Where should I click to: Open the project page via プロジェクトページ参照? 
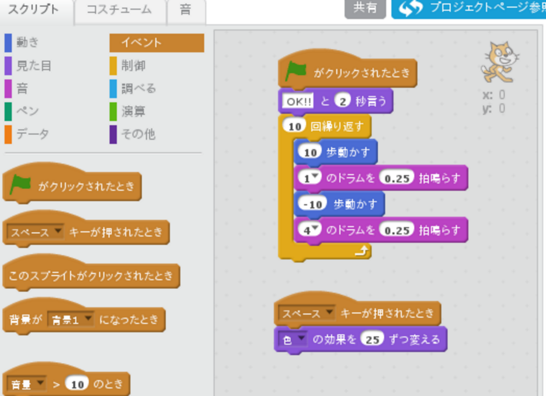[468, 8]
